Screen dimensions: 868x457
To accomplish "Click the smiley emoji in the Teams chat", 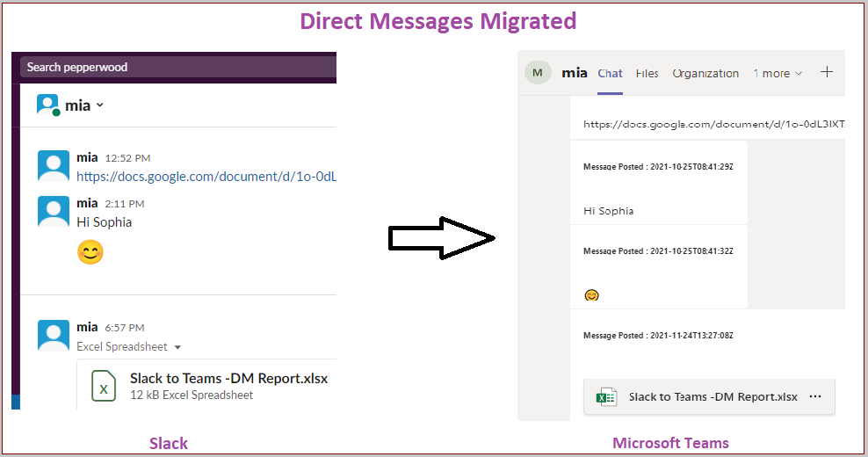I will click(592, 295).
